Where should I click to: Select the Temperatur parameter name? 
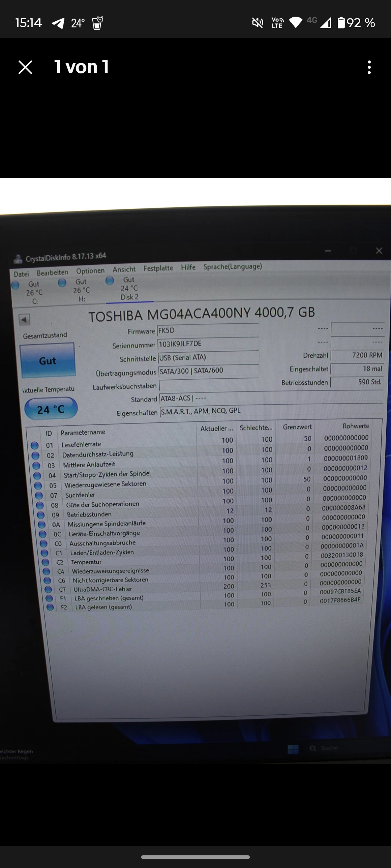point(86,562)
